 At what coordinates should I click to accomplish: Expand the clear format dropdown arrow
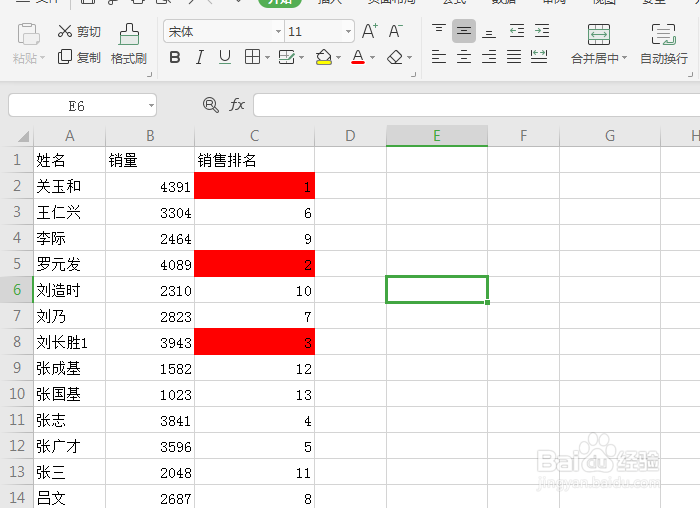(409, 58)
